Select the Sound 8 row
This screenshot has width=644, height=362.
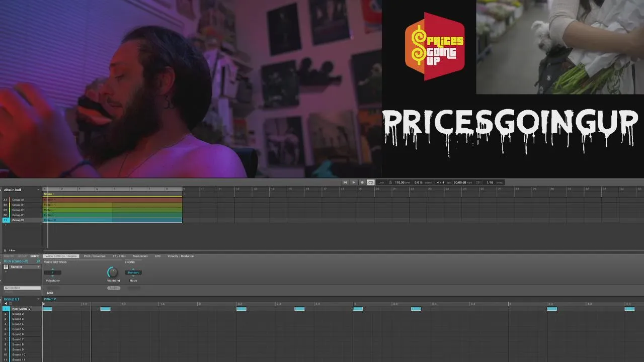point(21,344)
